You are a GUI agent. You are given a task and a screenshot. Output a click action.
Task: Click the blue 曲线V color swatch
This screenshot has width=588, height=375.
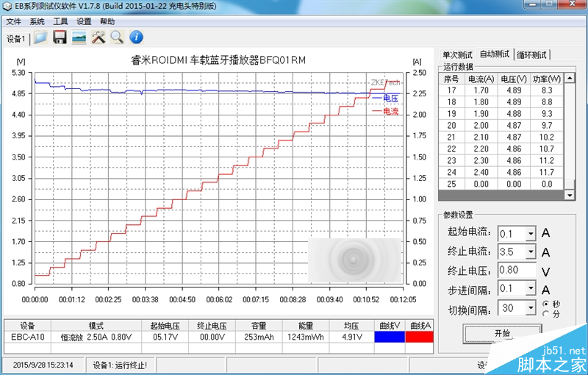point(390,337)
